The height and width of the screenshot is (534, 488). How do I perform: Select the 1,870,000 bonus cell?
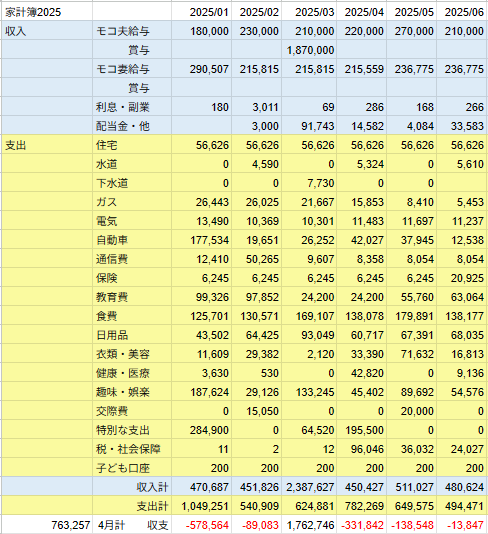[x=309, y=50]
